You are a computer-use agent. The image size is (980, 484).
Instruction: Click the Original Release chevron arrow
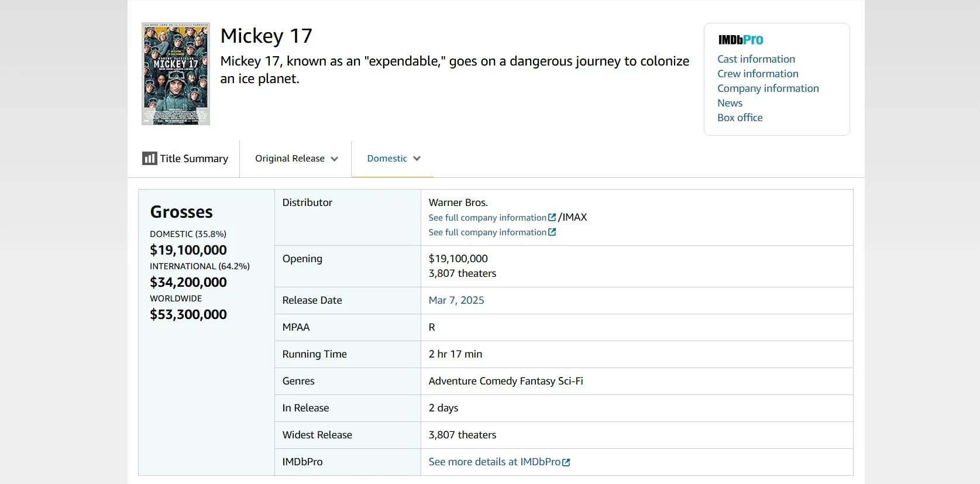click(334, 159)
